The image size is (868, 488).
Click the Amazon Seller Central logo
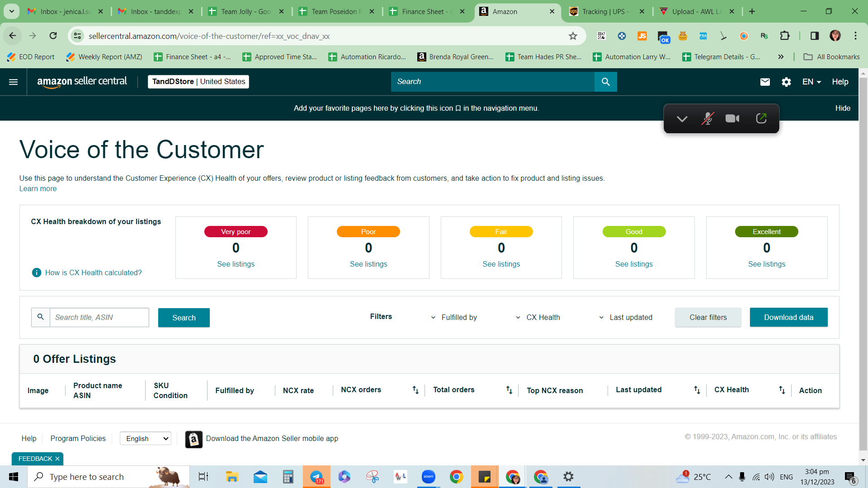tap(82, 82)
